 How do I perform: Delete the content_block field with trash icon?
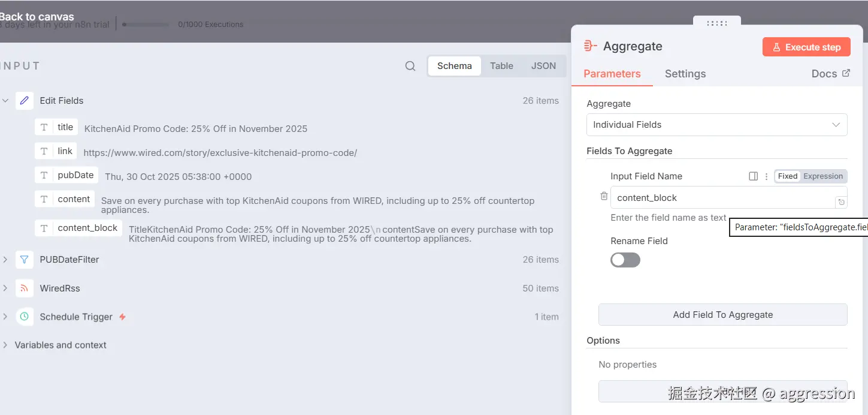[x=604, y=196]
